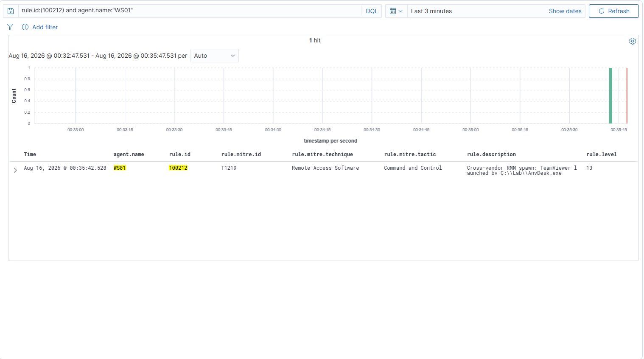Image resolution: width=644 pixels, height=359 pixels.
Task: Click the rule level value 13
Action: pos(589,168)
